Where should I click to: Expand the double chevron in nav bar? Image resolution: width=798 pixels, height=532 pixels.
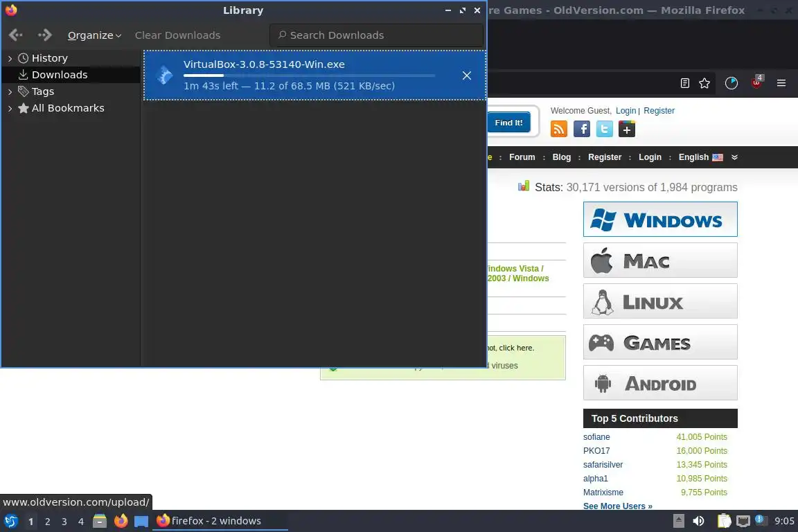pyautogui.click(x=734, y=157)
